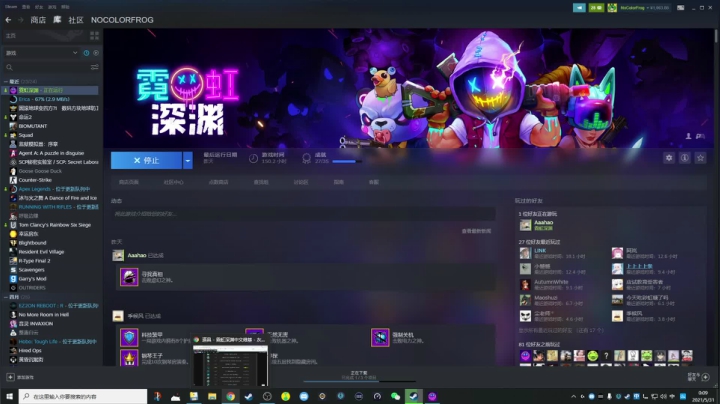Open NoColorFrog account dropdown
This screenshot has height=404, width=720.
(645, 8)
